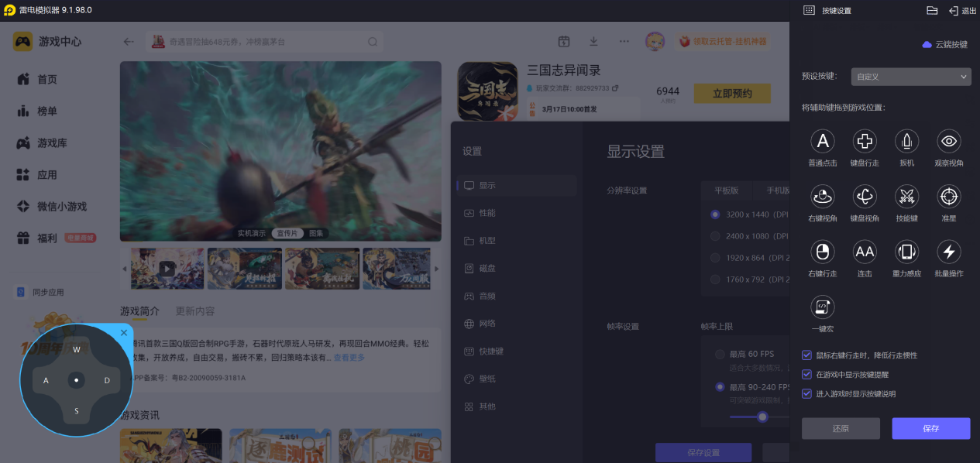Adjust the FPS limit slider handle

click(x=762, y=417)
